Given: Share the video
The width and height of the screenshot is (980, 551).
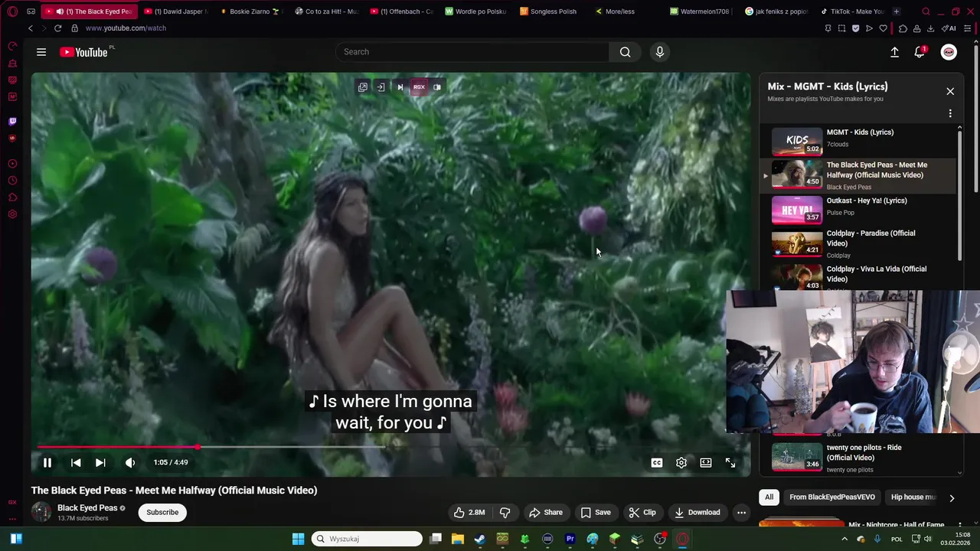Looking at the screenshot, I should coord(546,513).
